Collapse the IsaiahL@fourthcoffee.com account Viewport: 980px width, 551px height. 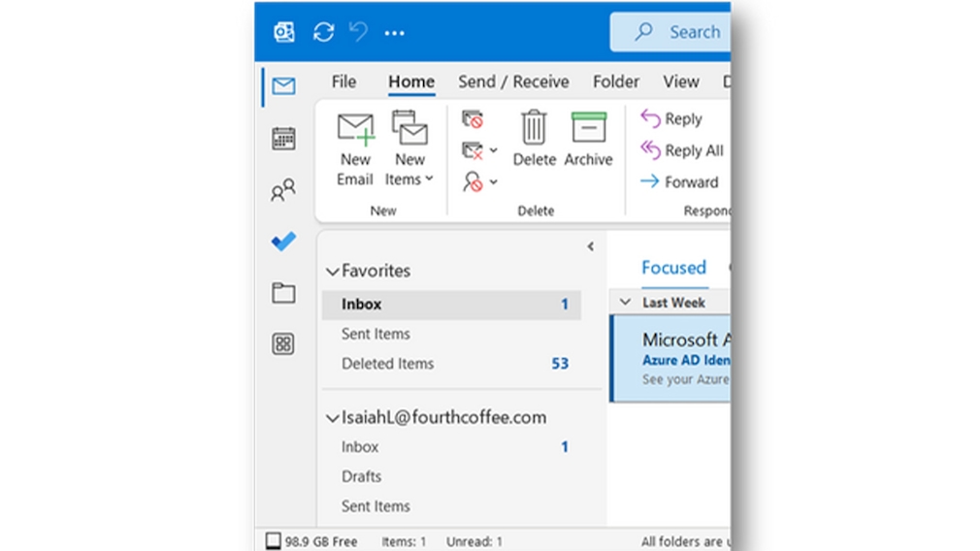333,418
